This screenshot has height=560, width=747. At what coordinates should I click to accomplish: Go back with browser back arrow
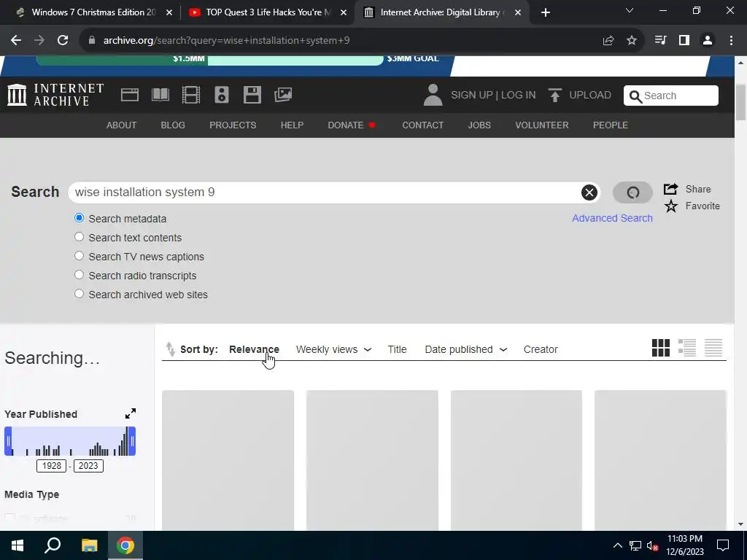[16, 41]
